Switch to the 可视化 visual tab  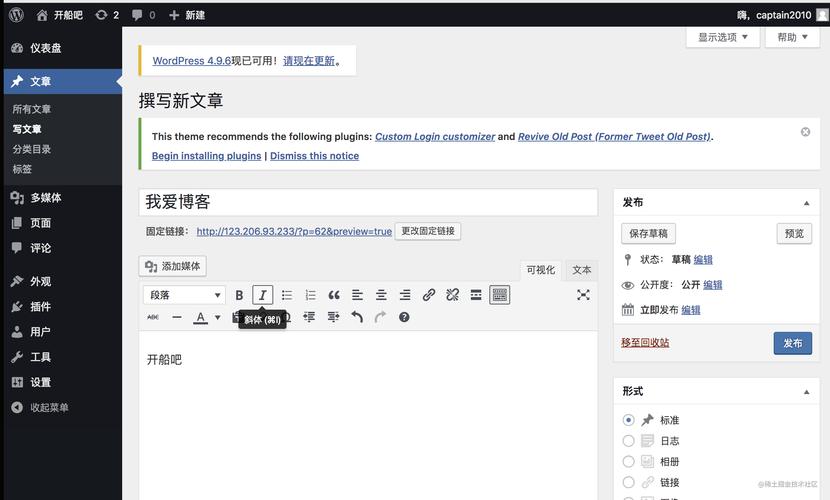pos(540,270)
